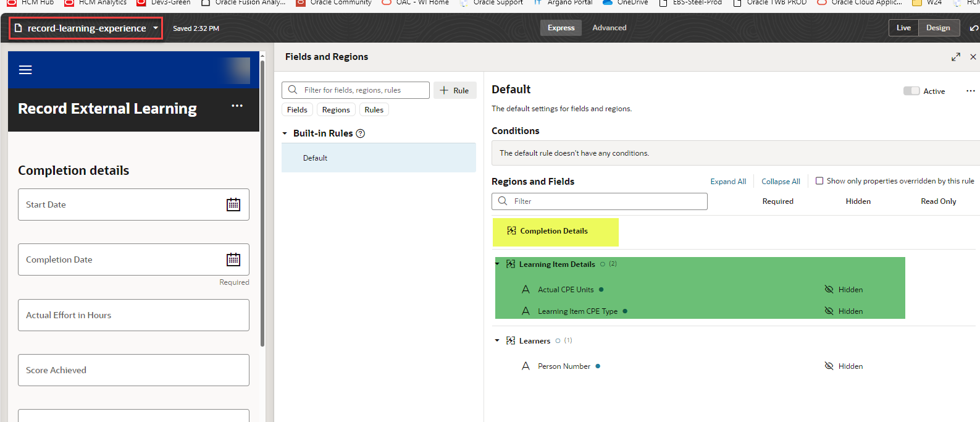Click the page icon beside record-learning-experience

[x=19, y=28]
